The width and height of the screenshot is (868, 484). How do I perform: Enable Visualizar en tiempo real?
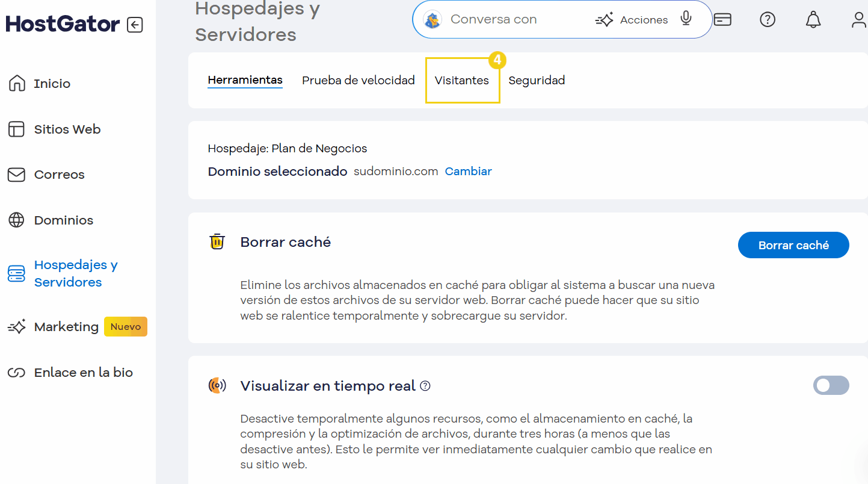(x=831, y=385)
